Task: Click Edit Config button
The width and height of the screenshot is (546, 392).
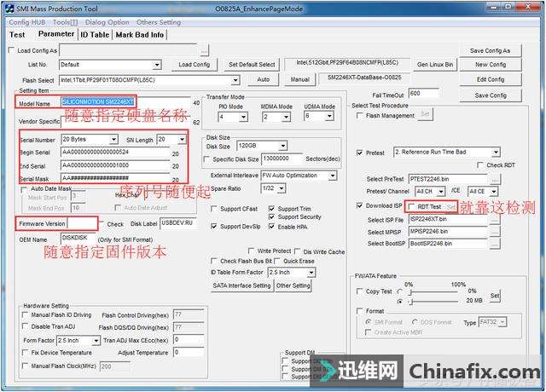Action: click(x=491, y=79)
